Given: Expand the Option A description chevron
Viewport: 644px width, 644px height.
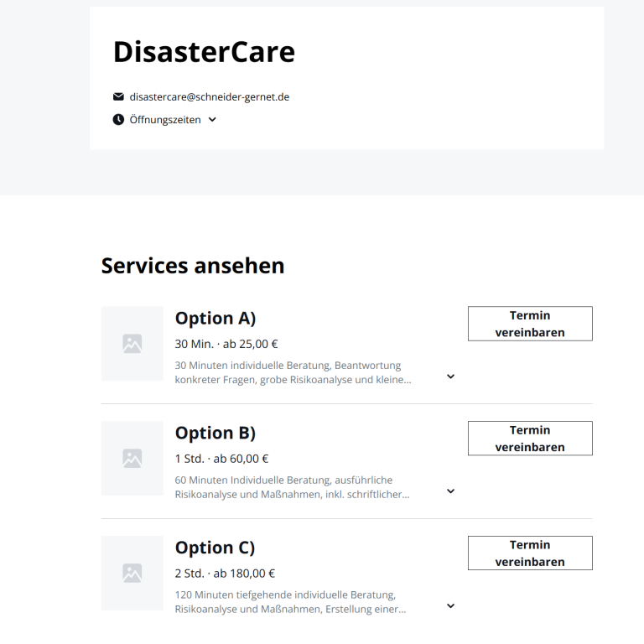Looking at the screenshot, I should 450,377.
